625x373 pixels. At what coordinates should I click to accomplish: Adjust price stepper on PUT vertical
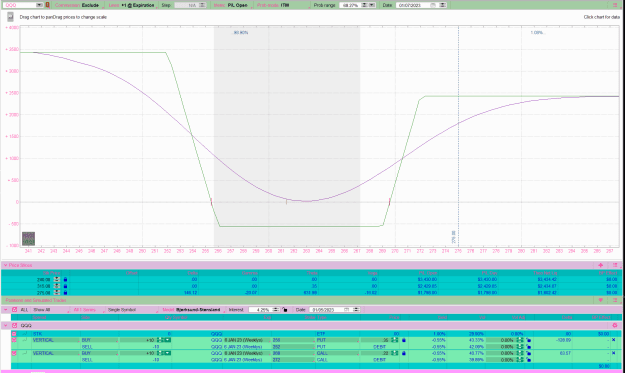pos(394,340)
